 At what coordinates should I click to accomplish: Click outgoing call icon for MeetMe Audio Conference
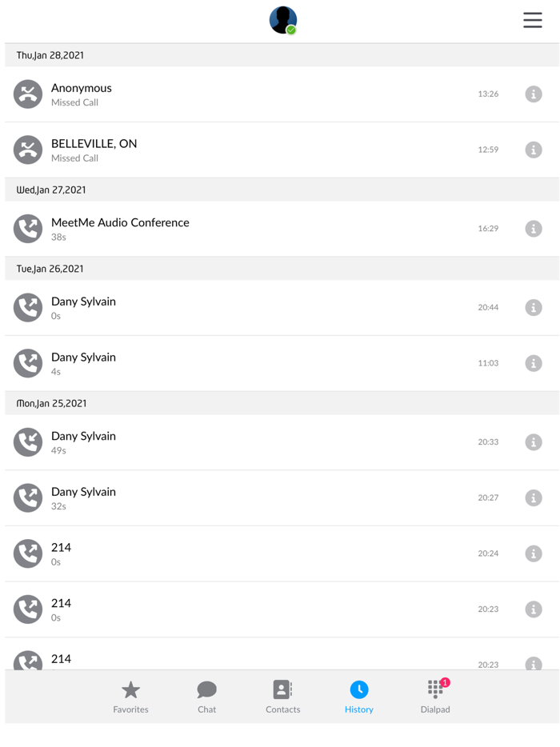(28, 229)
